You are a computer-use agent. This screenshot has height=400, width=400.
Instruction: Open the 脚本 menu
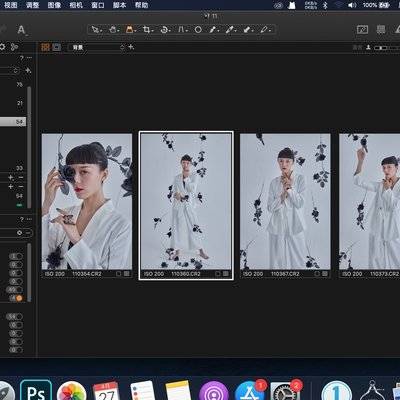119,5
